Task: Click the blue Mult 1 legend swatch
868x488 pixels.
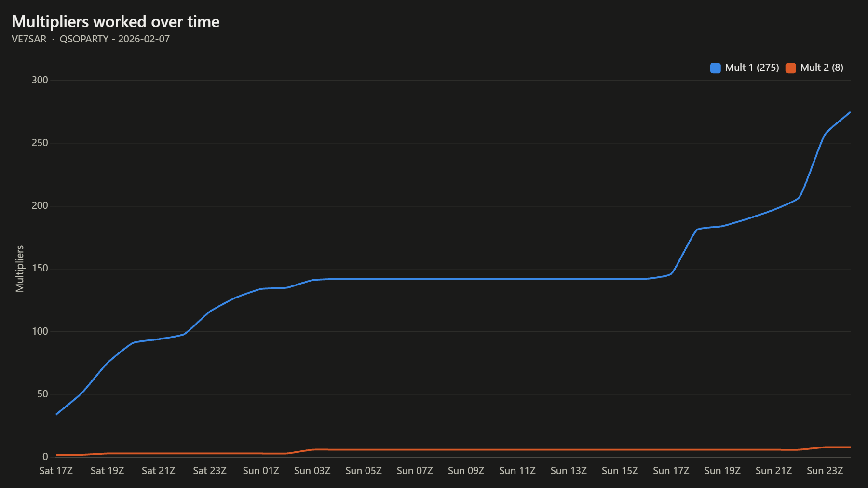Action: click(x=716, y=68)
